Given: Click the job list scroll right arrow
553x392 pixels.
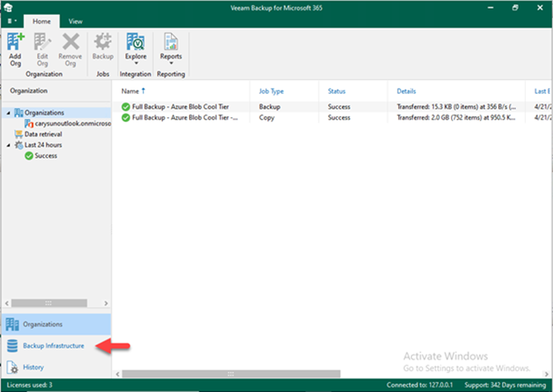Looking at the screenshot, I should (546, 374).
